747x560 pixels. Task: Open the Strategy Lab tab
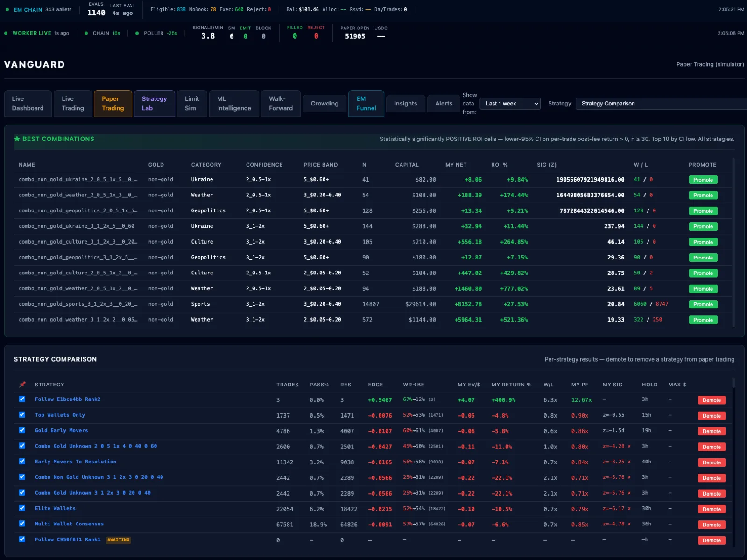(155, 104)
